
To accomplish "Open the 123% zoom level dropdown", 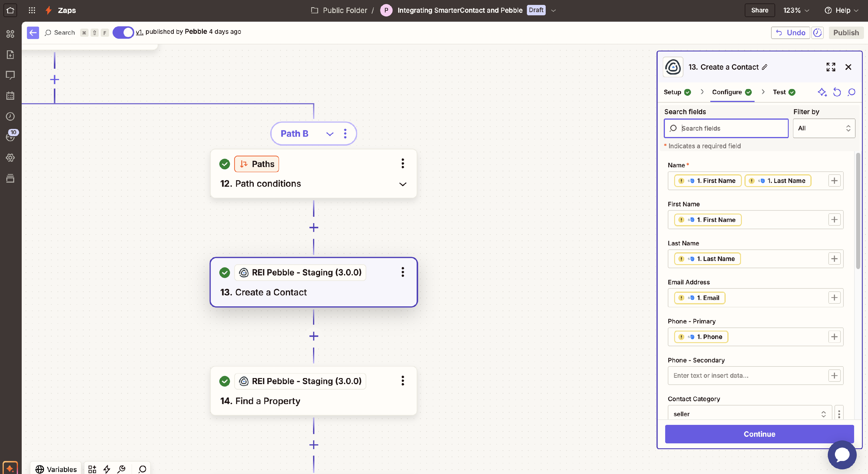I will click(x=796, y=10).
